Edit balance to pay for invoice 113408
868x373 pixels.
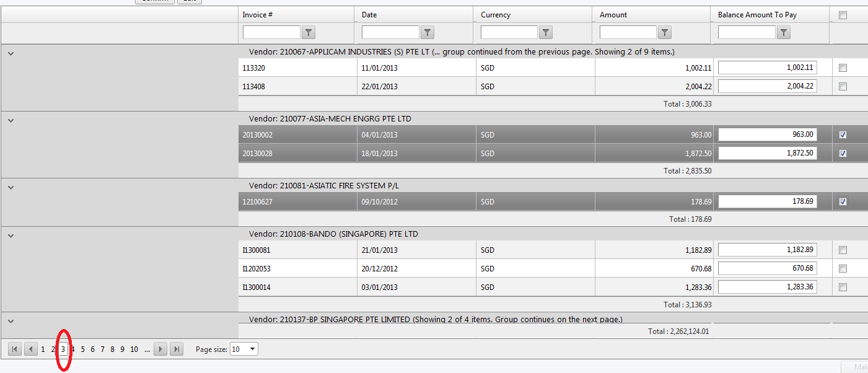767,86
